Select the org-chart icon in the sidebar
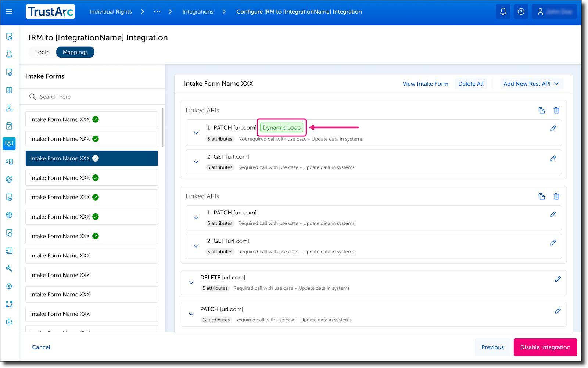 point(9,108)
